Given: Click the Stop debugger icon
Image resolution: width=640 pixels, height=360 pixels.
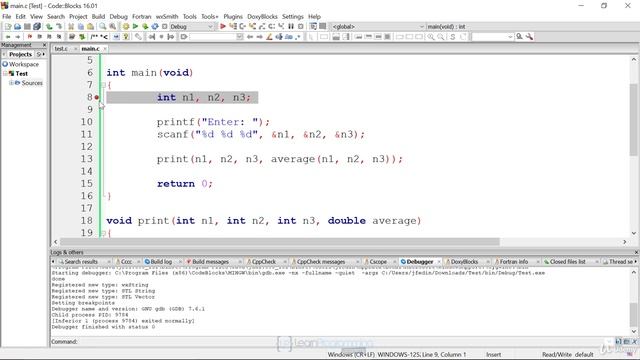Looking at the screenshot, I should click(x=301, y=27).
